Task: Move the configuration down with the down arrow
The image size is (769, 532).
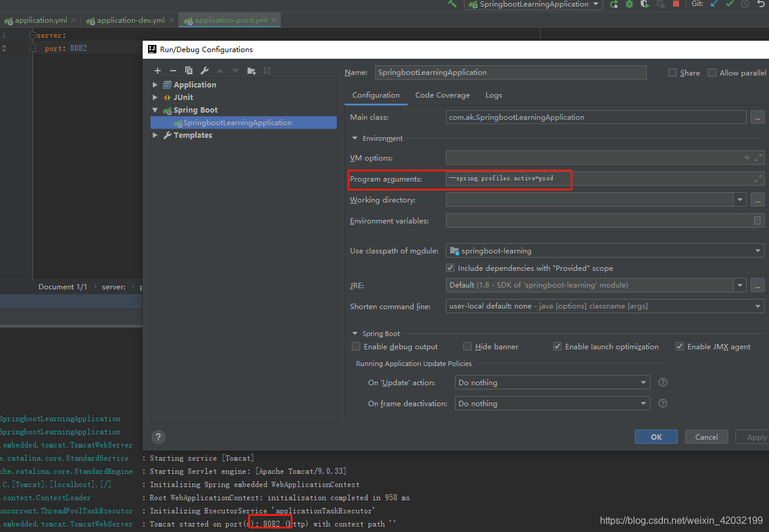Action: tap(236, 71)
